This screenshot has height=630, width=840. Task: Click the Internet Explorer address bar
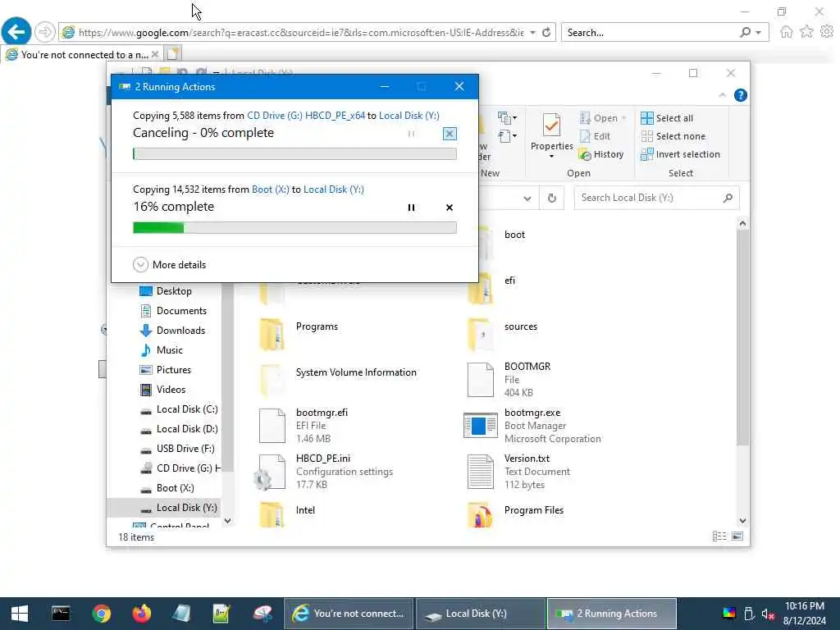tap(301, 33)
